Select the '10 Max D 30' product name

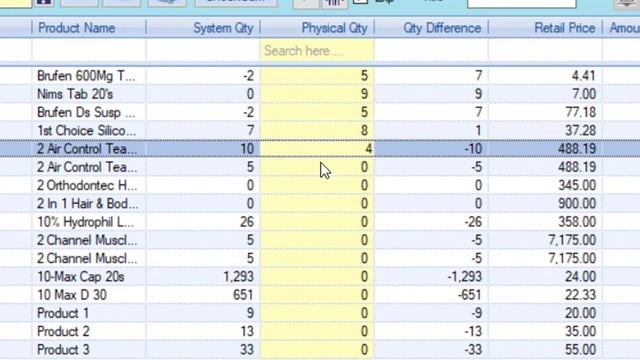[x=72, y=295]
